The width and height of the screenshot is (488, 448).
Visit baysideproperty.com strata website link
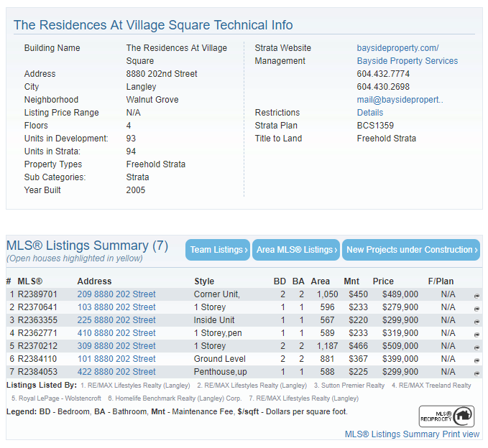tap(397, 48)
